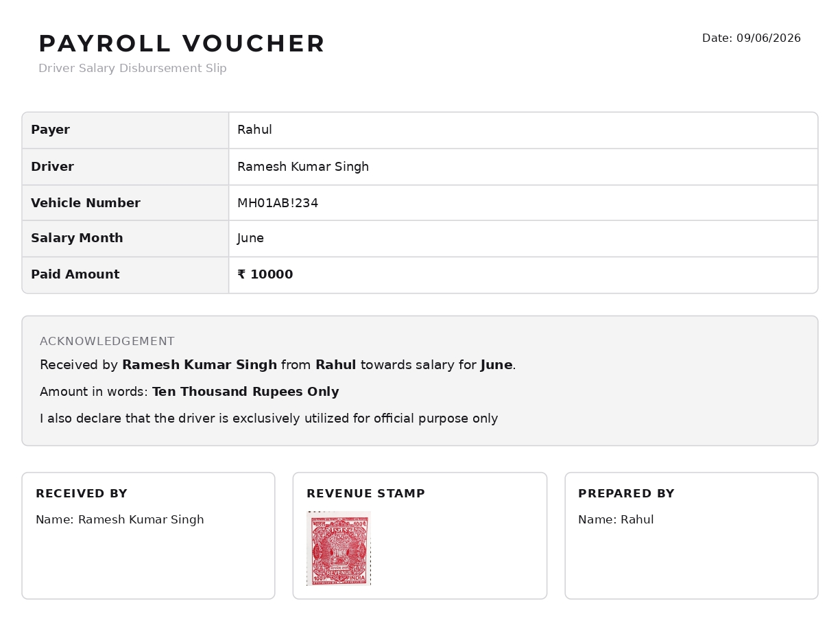This screenshot has height=625, width=840.
Task: Click the REVENUE STAMP heading
Action: (x=365, y=494)
